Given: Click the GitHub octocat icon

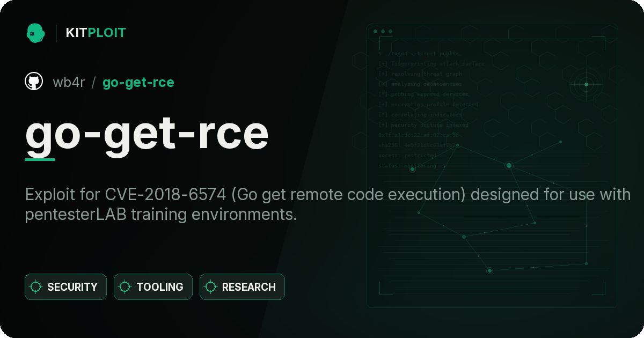Looking at the screenshot, I should pyautogui.click(x=34, y=82).
